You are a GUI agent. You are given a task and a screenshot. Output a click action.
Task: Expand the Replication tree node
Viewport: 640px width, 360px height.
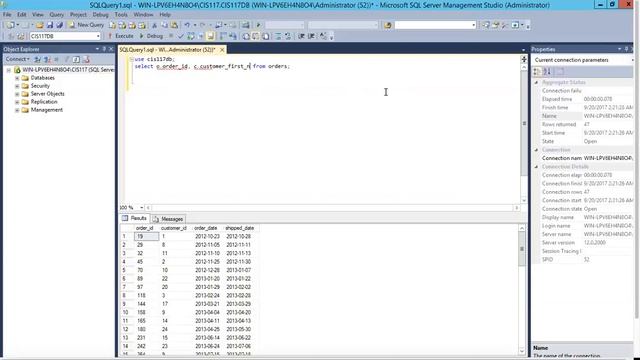[17, 102]
